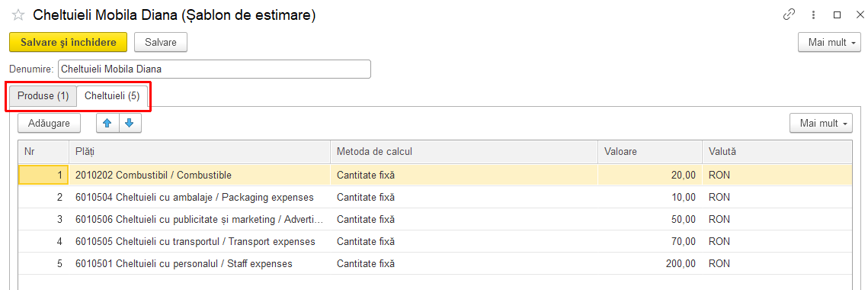Sort by the Valoare column header
This screenshot has height=290, width=868.
coord(650,151)
